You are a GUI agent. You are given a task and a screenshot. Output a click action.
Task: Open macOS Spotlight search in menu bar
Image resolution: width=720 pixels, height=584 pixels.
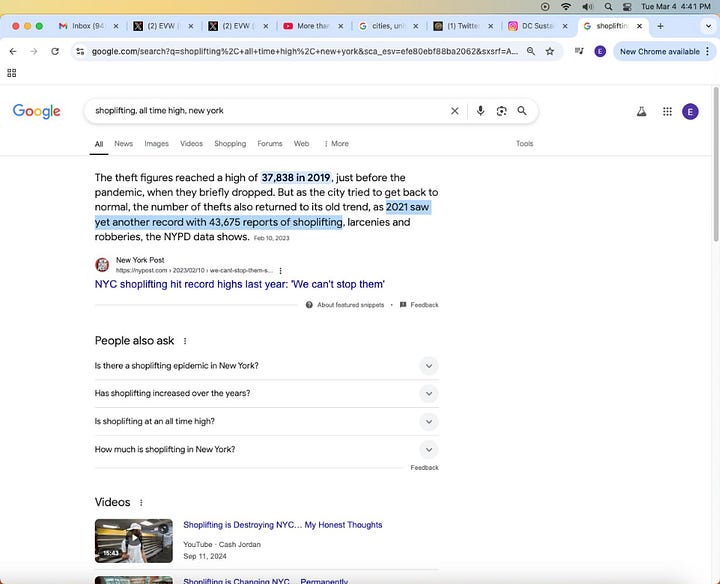(x=608, y=6)
